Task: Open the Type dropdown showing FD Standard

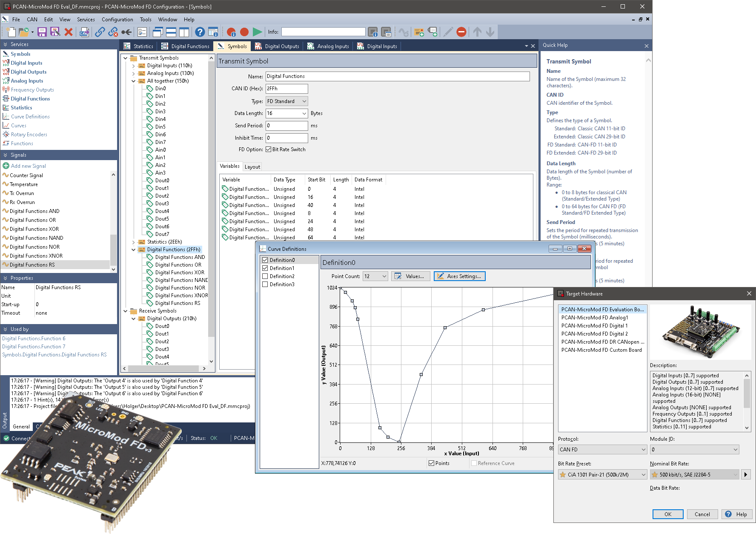Action: click(x=286, y=101)
